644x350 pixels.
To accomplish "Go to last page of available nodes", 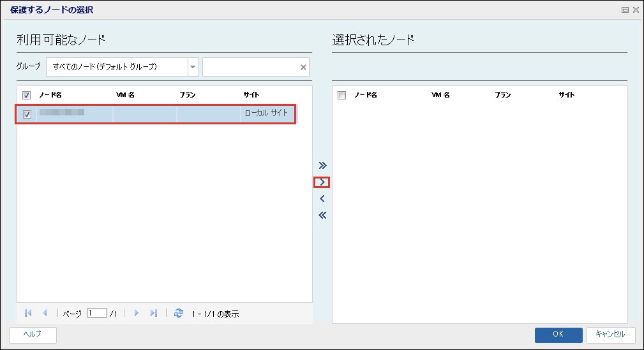I will pos(154,313).
